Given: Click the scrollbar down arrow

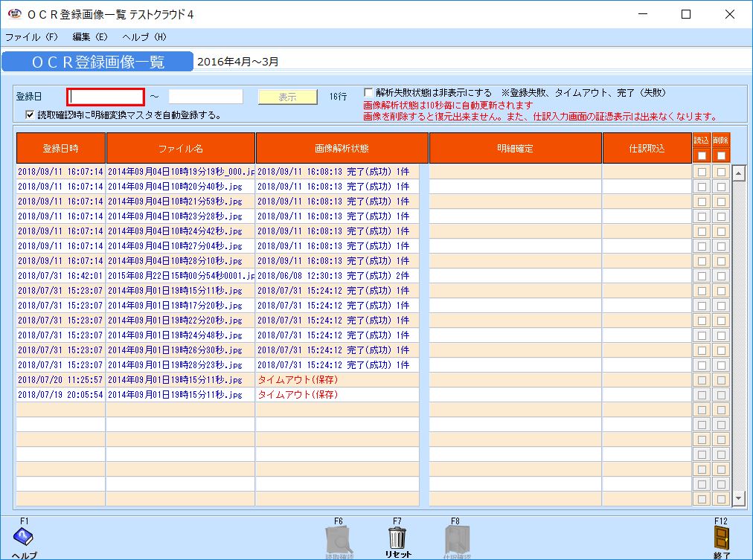Looking at the screenshot, I should click(x=738, y=498).
